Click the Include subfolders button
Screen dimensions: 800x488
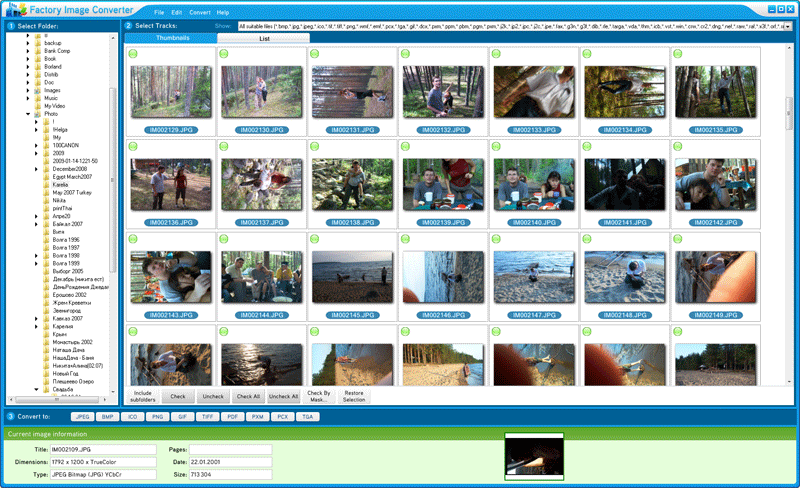coord(143,396)
